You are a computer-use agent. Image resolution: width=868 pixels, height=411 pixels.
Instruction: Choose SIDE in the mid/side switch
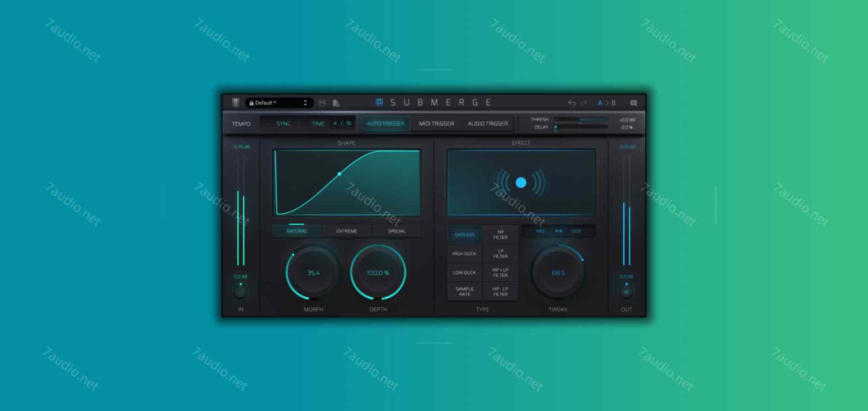pyautogui.click(x=577, y=231)
